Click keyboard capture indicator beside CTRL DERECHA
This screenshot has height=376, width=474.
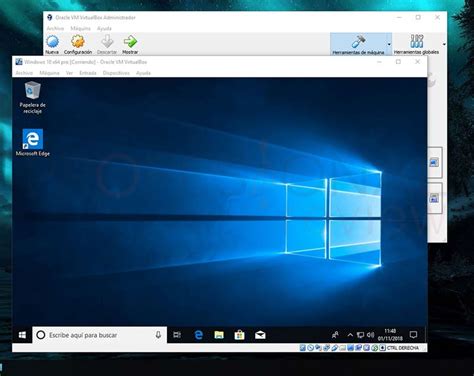pyautogui.click(x=382, y=348)
